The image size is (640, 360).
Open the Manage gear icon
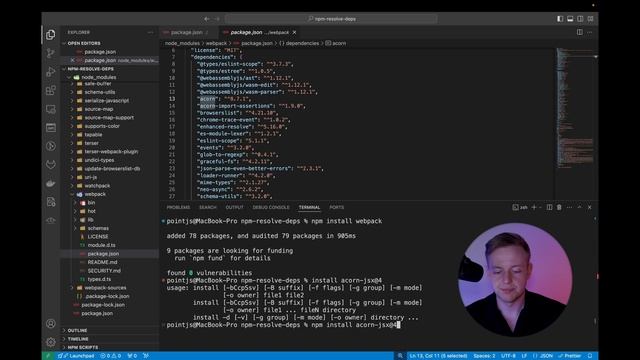click(x=51, y=342)
